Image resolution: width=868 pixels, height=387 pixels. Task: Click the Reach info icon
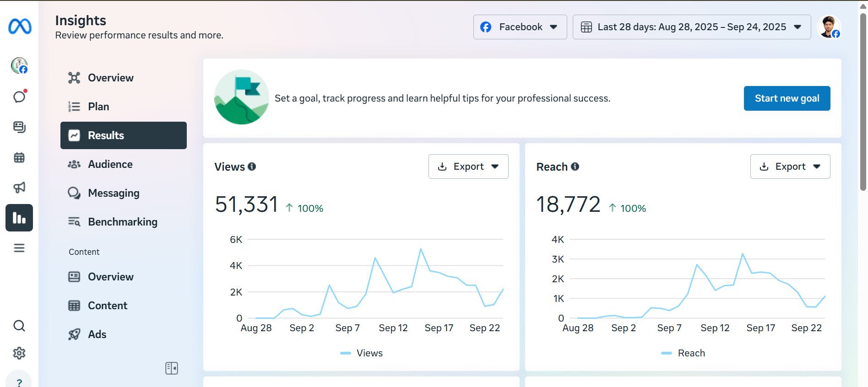pos(575,167)
